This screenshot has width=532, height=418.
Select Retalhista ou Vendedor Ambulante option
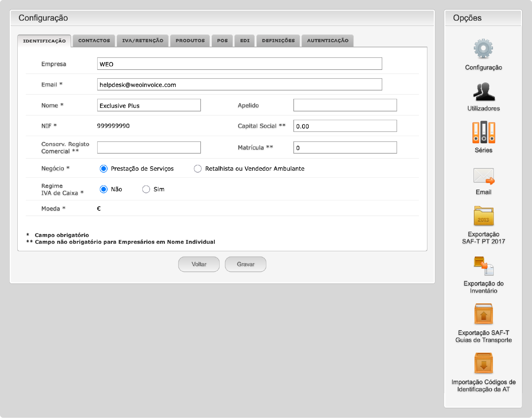click(198, 169)
